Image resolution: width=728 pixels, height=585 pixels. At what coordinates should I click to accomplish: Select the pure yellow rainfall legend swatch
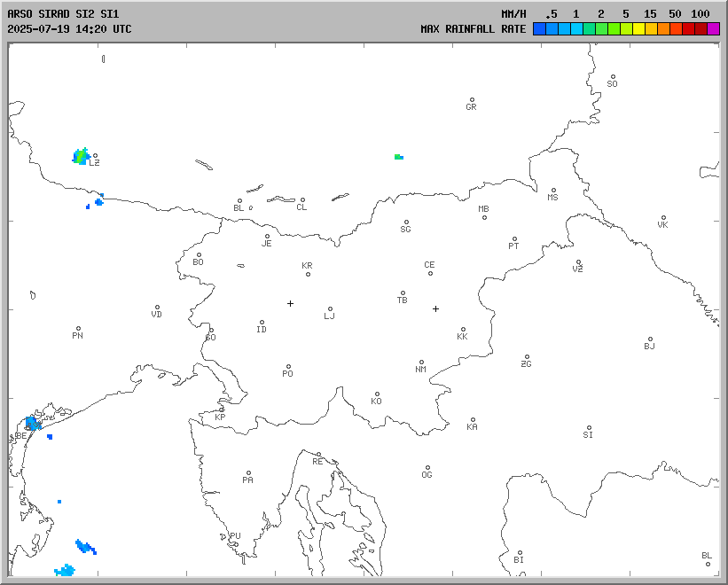[x=638, y=28]
